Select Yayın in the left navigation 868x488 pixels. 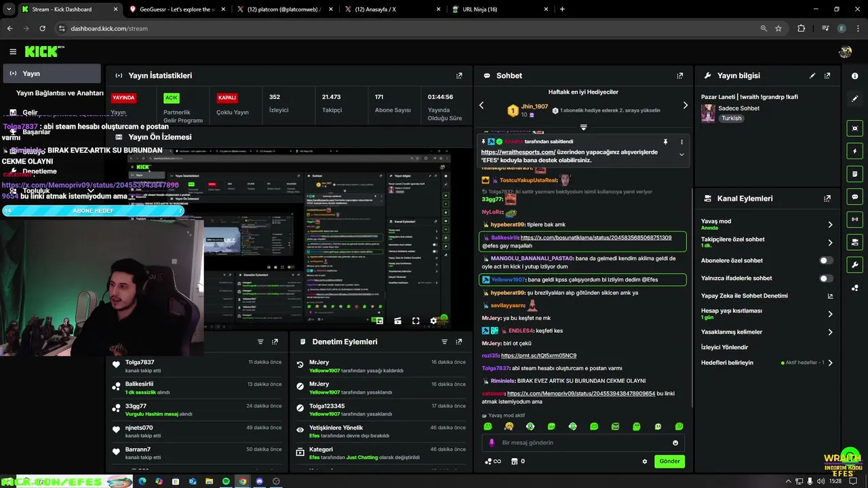point(52,73)
